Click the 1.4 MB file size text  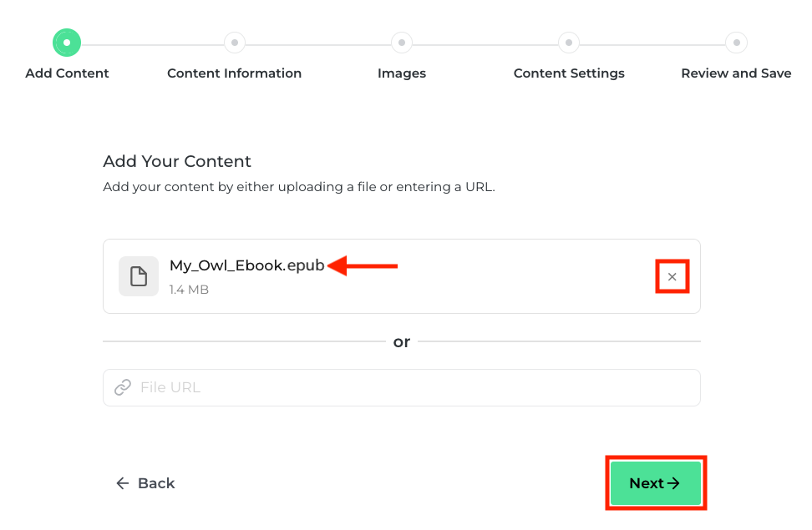189,290
